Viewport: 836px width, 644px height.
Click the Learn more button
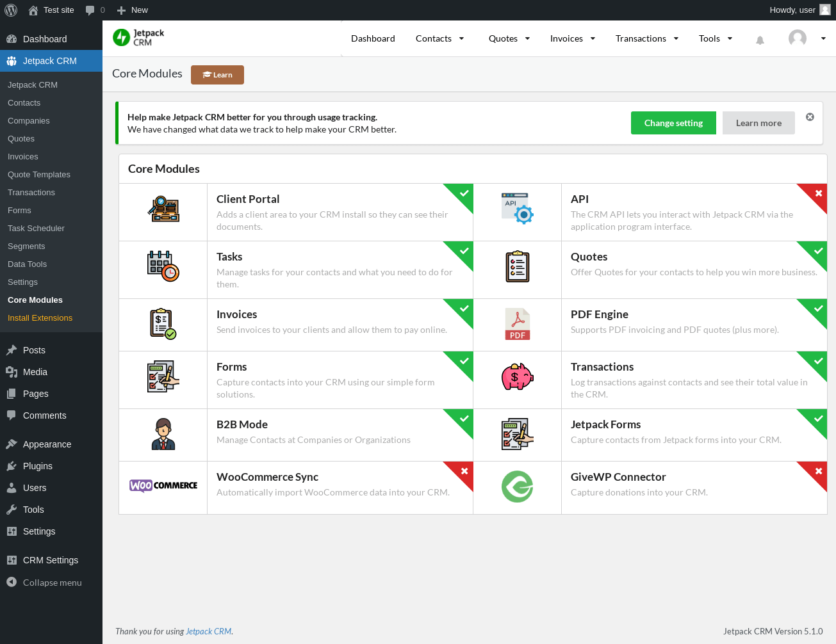tap(758, 123)
